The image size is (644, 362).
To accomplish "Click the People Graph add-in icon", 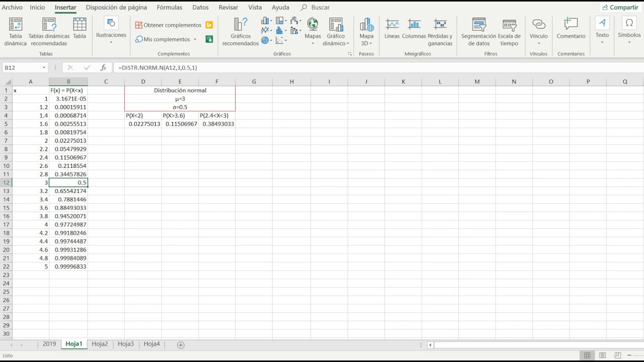I will click(x=209, y=39).
